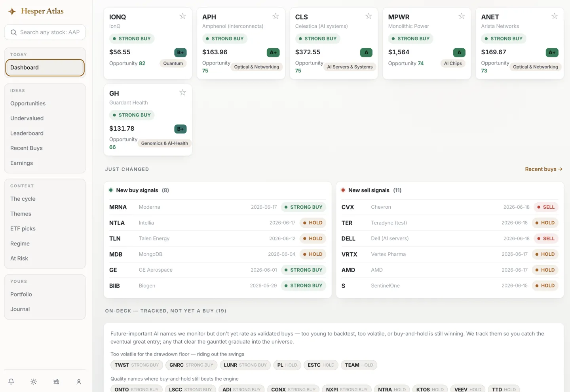The width and height of the screenshot is (570, 392).
Task: Open notifications bell icon
Action: click(x=11, y=382)
